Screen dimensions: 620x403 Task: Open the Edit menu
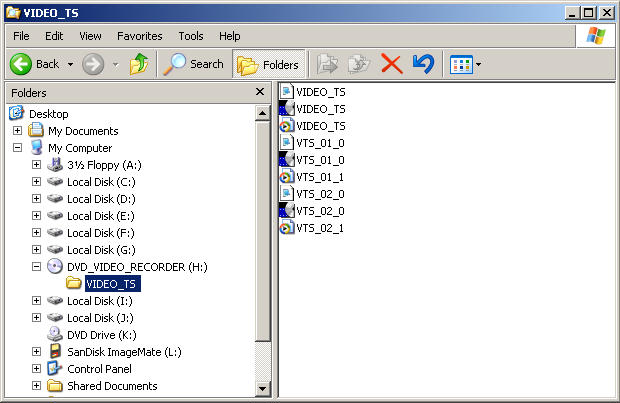point(54,36)
